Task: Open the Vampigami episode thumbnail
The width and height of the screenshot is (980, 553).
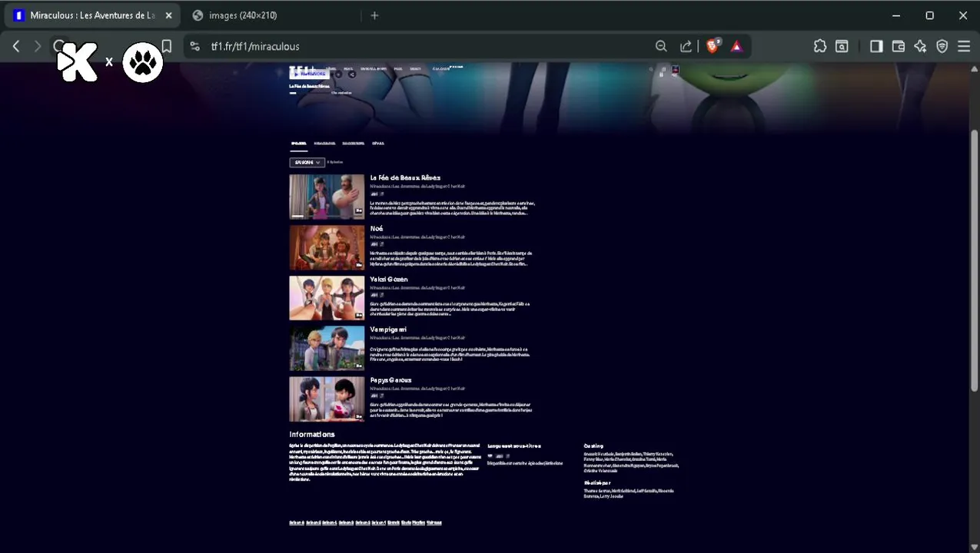Action: coord(327,349)
